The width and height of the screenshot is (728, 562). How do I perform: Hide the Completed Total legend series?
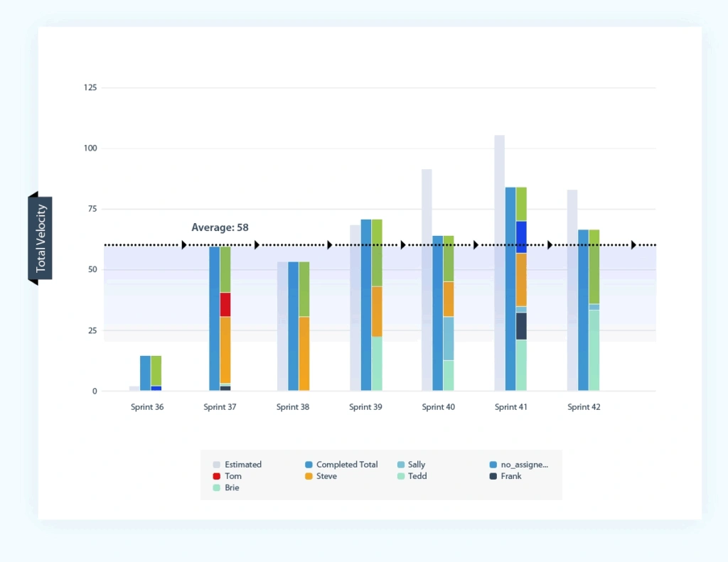(346, 465)
